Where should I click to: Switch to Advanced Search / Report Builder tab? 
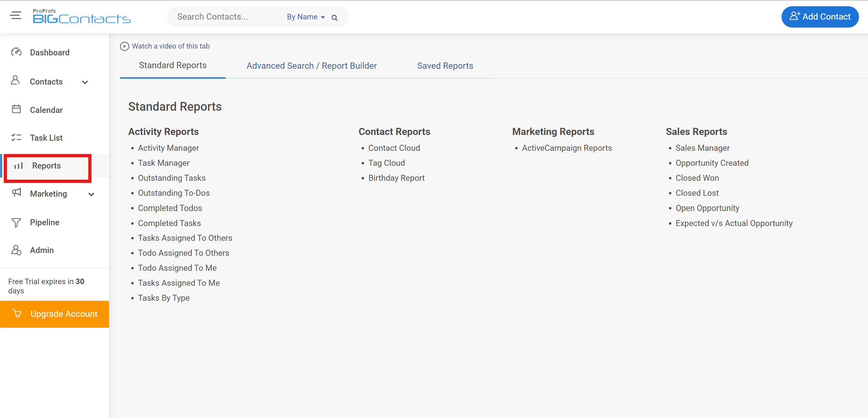(x=311, y=66)
